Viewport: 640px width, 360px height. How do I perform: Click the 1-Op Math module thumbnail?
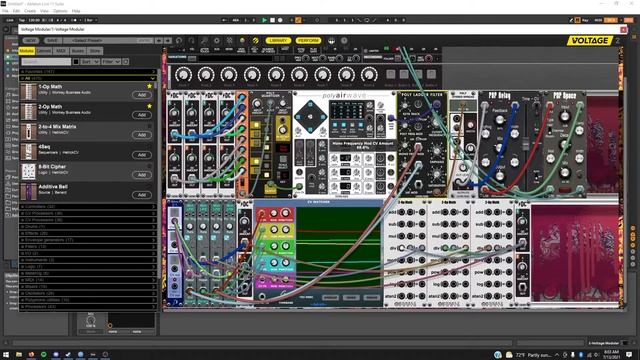pos(28,92)
